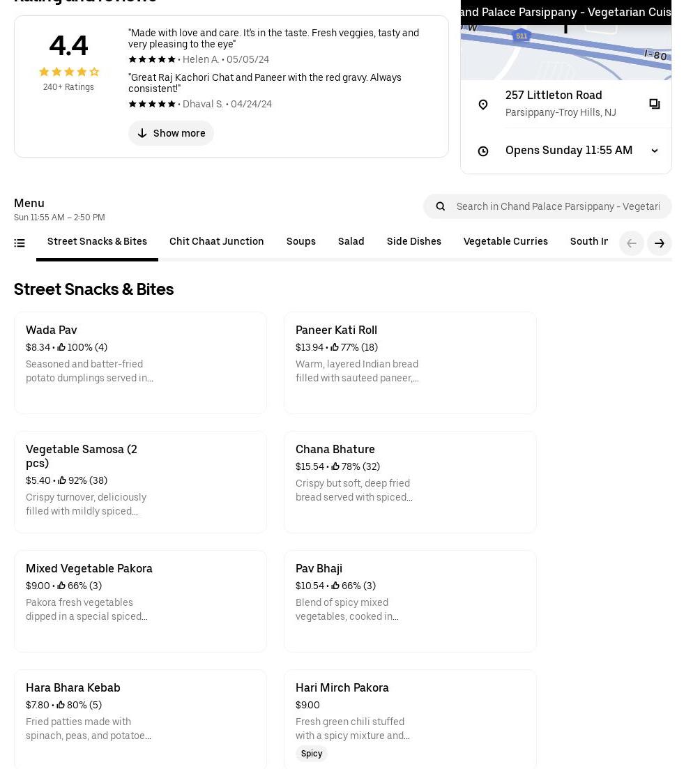Open the Vegetable Curries tab
This screenshot has width=700, height=769.
(x=505, y=241)
